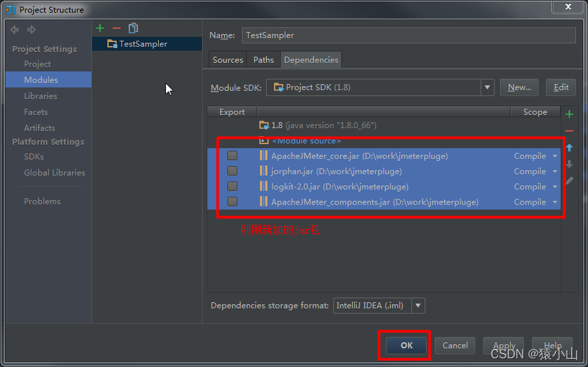The height and width of the screenshot is (367, 588).
Task: Move dependency up with blue arrow
Action: point(569,147)
